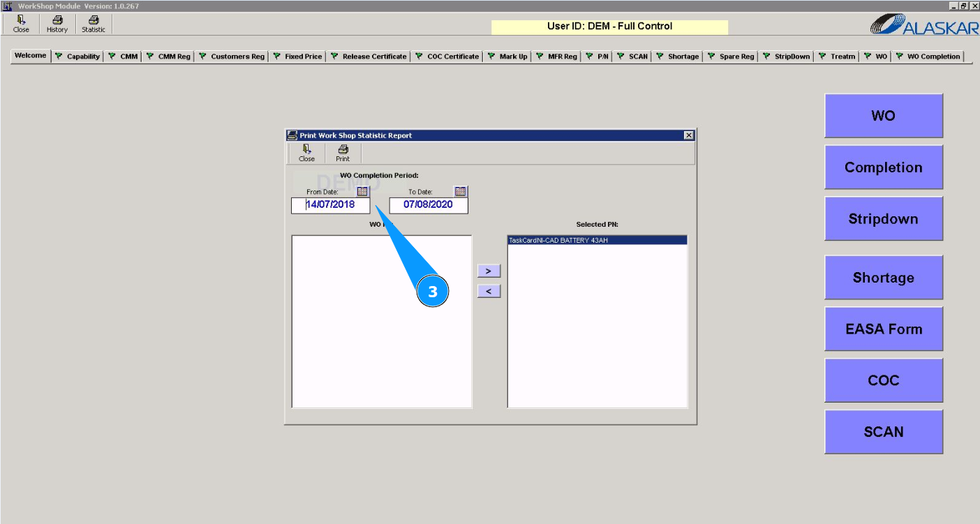Open the EASA Form button
The image size is (980, 524).
click(884, 329)
